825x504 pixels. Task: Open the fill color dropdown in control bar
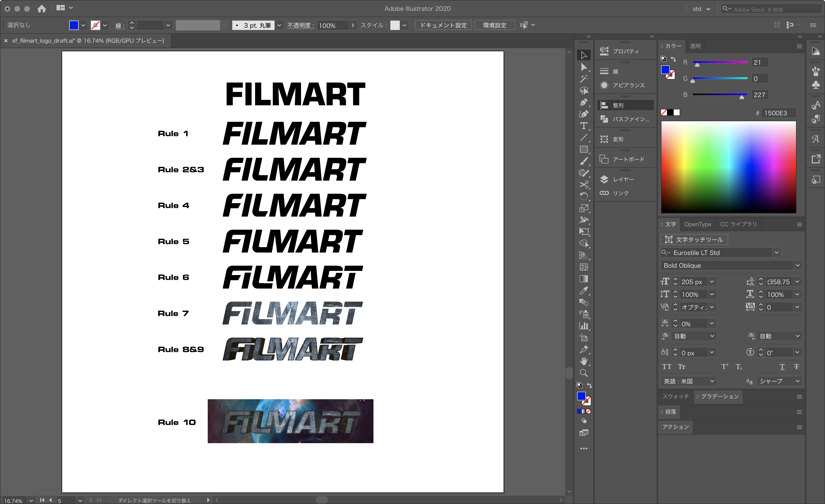point(83,25)
